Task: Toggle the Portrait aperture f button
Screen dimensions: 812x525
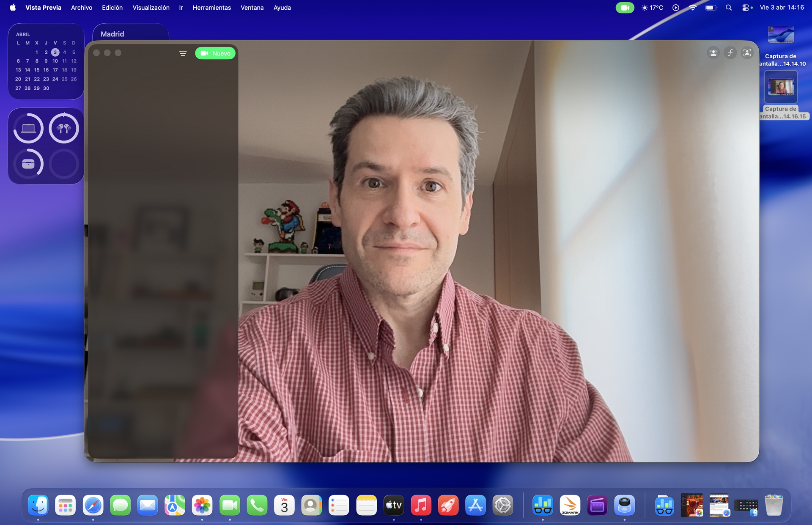Action: click(730, 53)
